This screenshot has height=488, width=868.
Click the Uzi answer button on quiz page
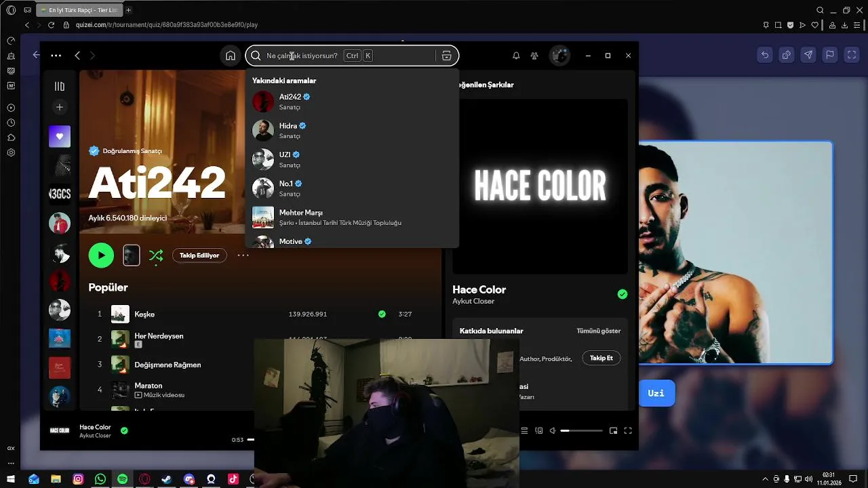(656, 393)
